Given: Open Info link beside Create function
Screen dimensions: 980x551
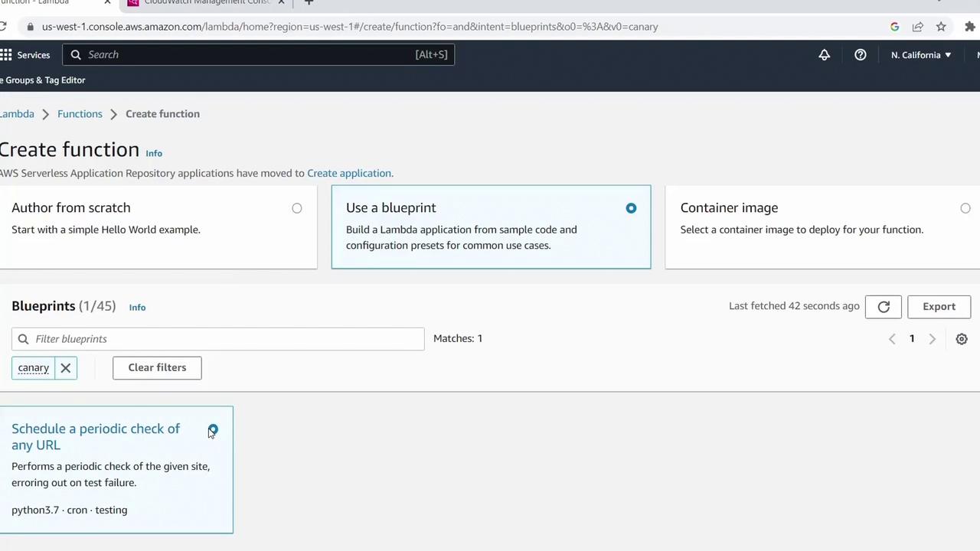Looking at the screenshot, I should [154, 153].
